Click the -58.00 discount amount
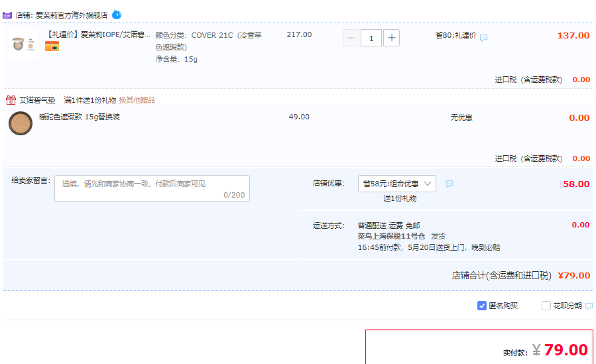 [574, 184]
